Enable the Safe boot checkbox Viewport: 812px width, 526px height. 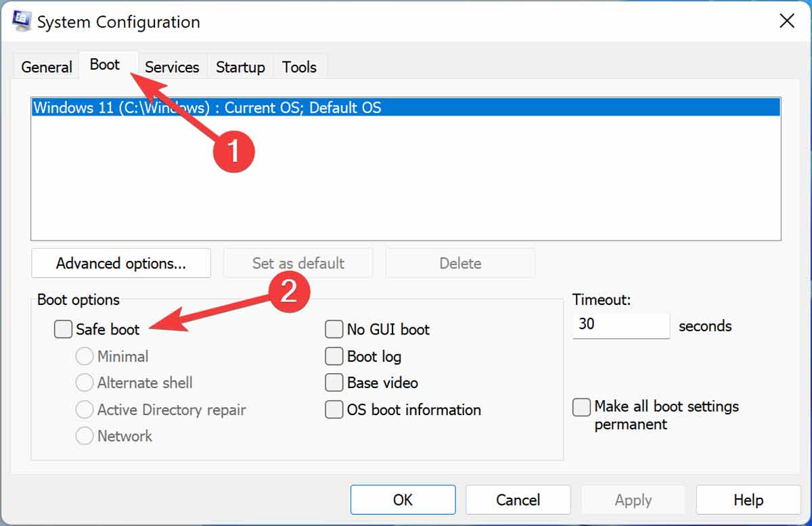pyautogui.click(x=63, y=329)
